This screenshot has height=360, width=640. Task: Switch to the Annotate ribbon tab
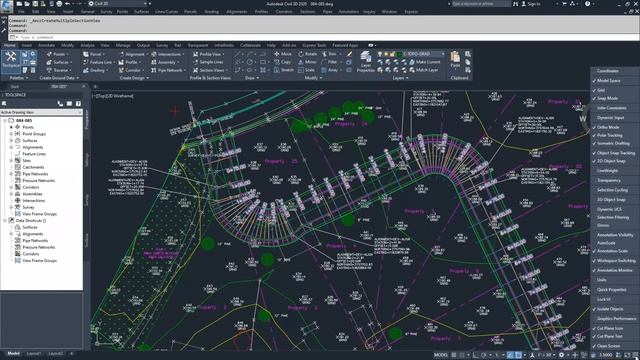tap(46, 45)
